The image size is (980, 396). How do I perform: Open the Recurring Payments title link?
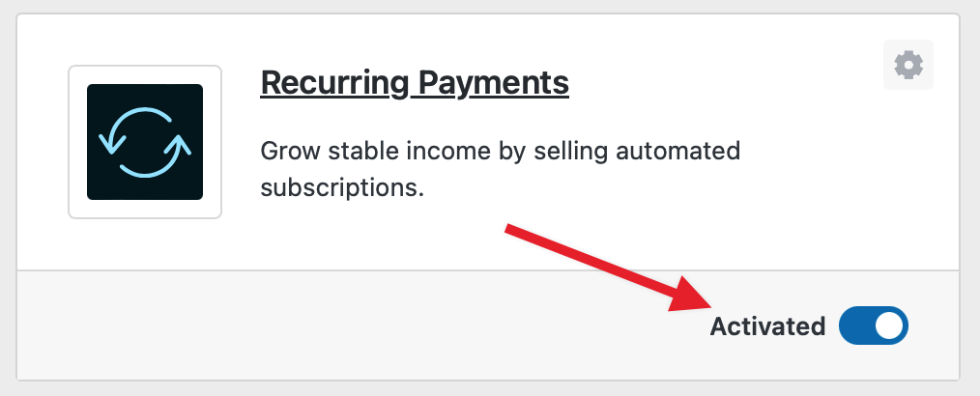[415, 83]
